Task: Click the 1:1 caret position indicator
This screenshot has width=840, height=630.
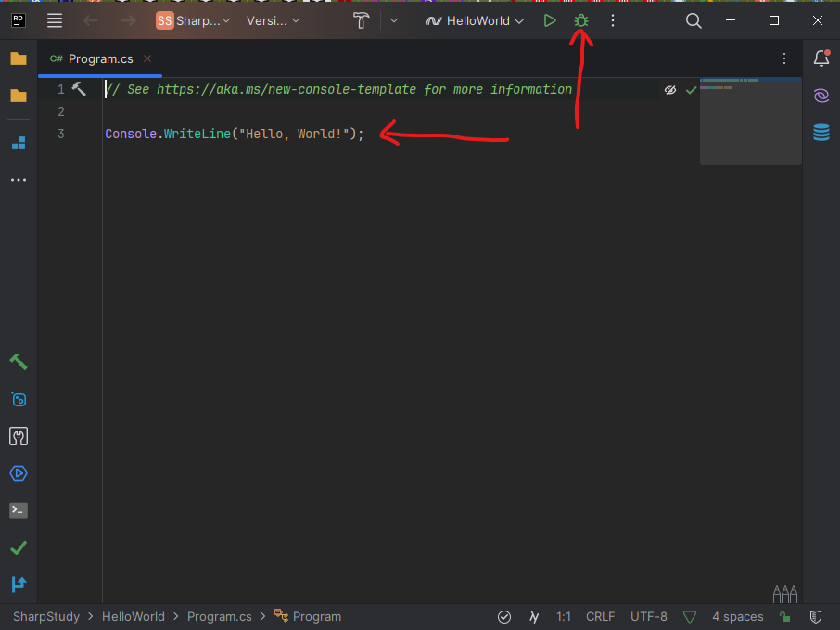Action: 563,617
